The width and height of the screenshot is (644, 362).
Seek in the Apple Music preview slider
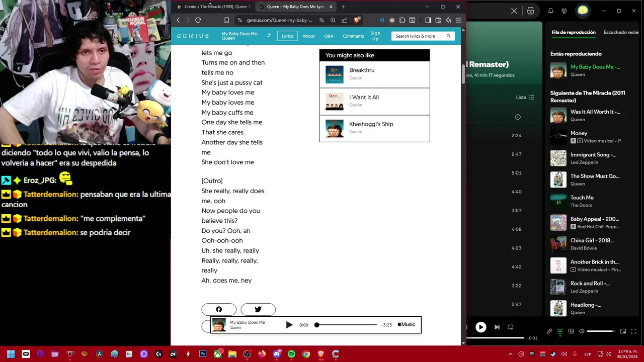coord(347,325)
